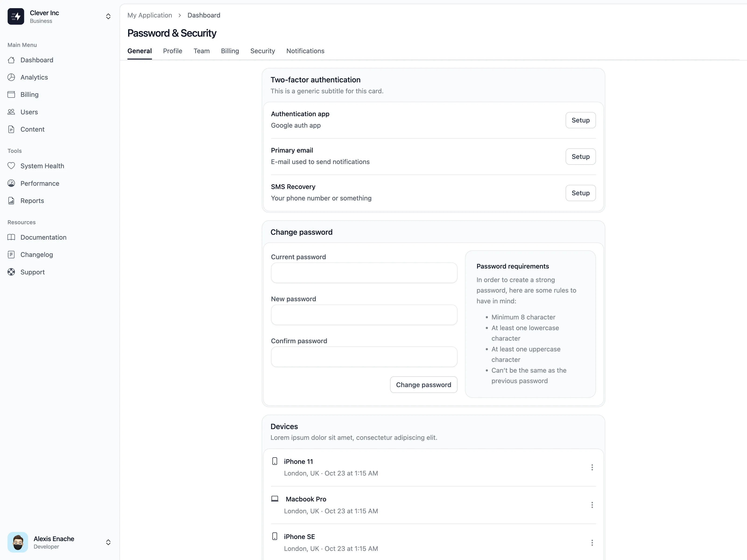Click the Reports chart file icon
The height and width of the screenshot is (560, 747).
[11, 201]
